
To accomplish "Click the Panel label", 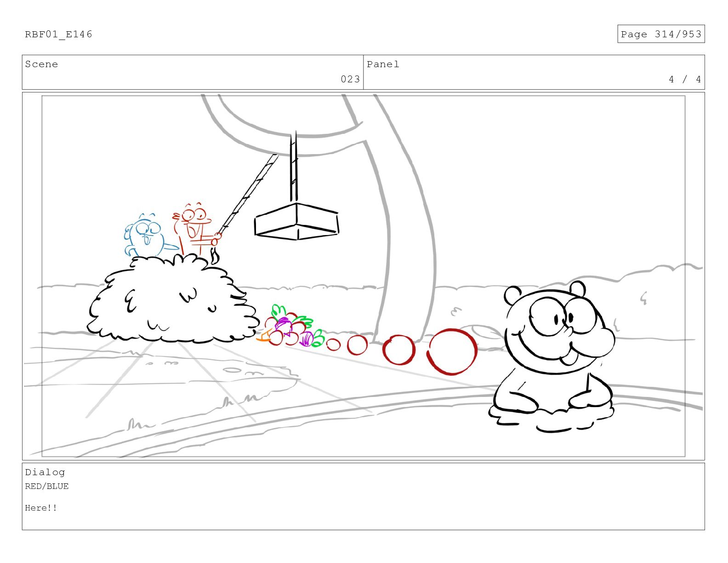I will [x=383, y=64].
